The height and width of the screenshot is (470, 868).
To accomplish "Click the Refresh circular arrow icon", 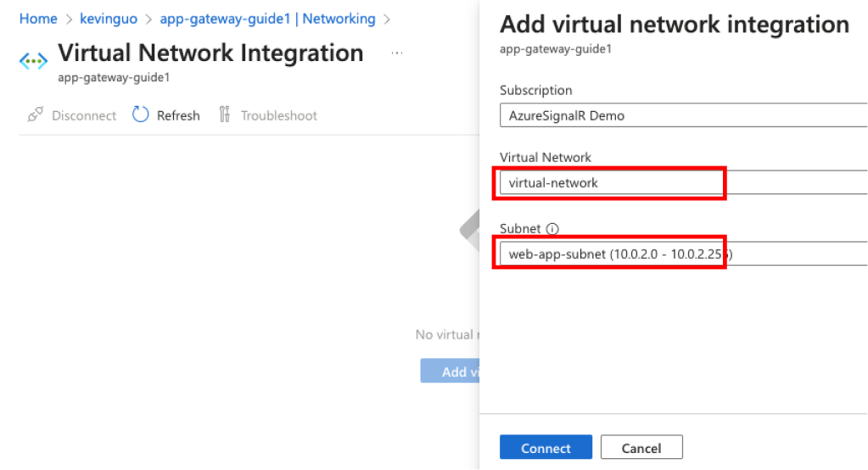I will (141, 115).
